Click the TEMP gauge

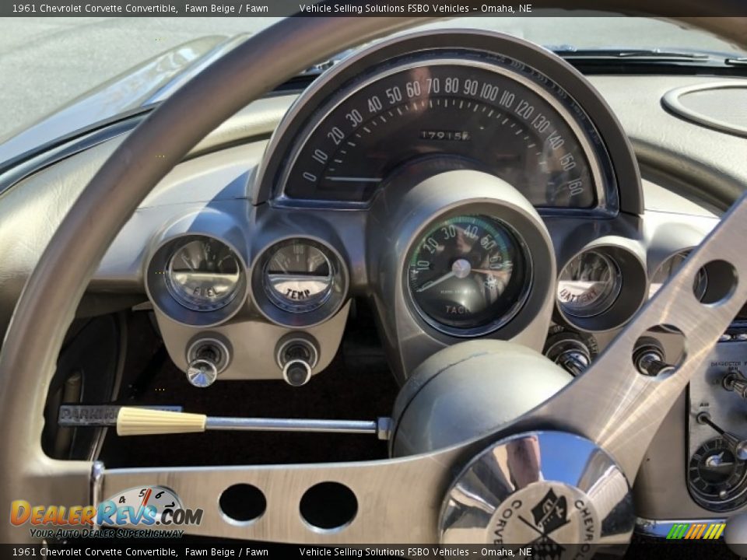pyautogui.click(x=299, y=276)
